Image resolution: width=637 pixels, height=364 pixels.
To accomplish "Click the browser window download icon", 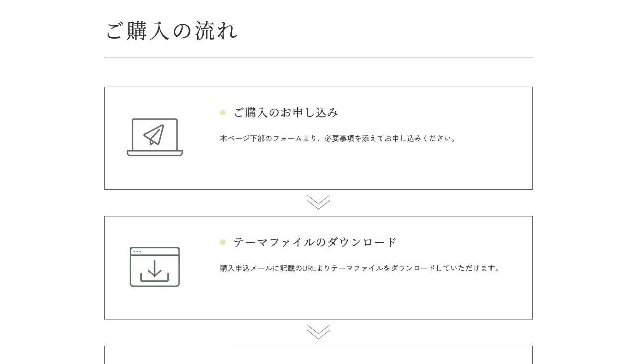I will (x=155, y=267).
